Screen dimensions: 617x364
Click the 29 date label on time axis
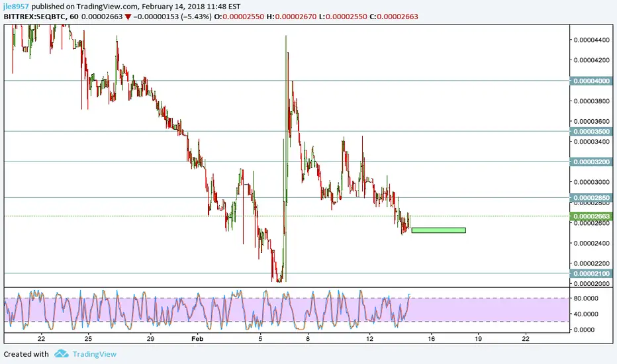point(150,338)
